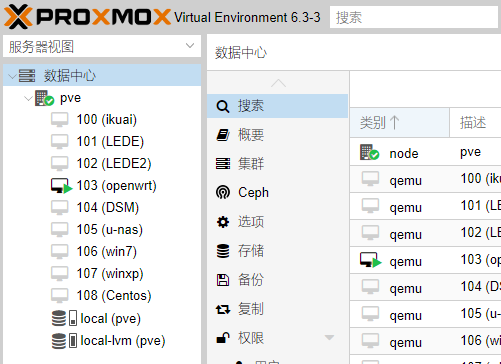The image size is (501, 364).
Task: Open the 权限 permissions menu item
Action: coord(277,338)
